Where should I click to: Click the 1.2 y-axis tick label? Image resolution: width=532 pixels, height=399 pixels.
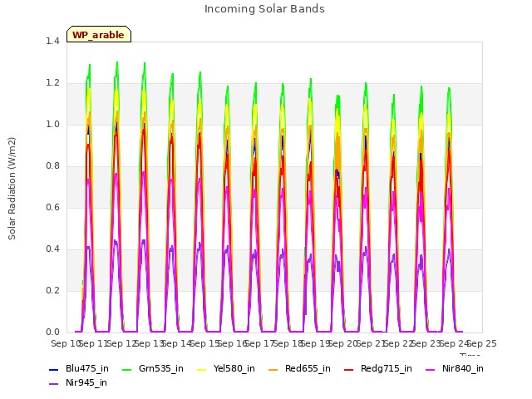[52, 83]
